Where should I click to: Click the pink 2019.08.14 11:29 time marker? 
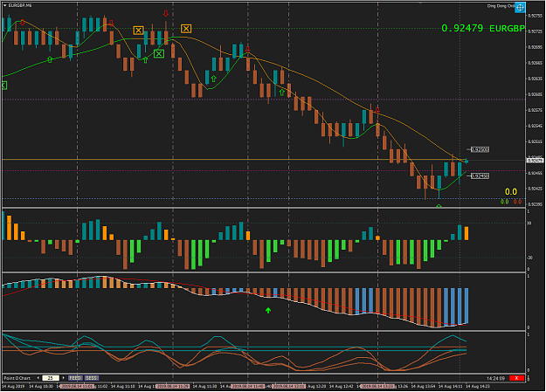click(x=173, y=386)
